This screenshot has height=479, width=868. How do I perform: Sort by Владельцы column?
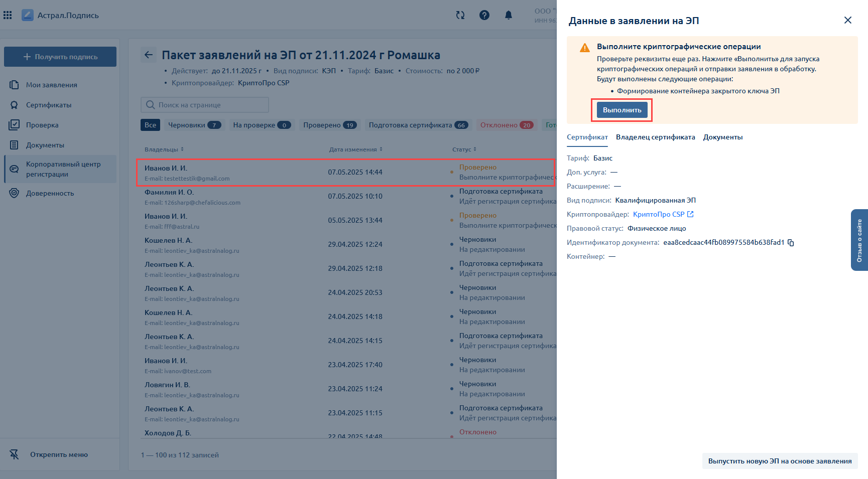pyautogui.click(x=164, y=149)
